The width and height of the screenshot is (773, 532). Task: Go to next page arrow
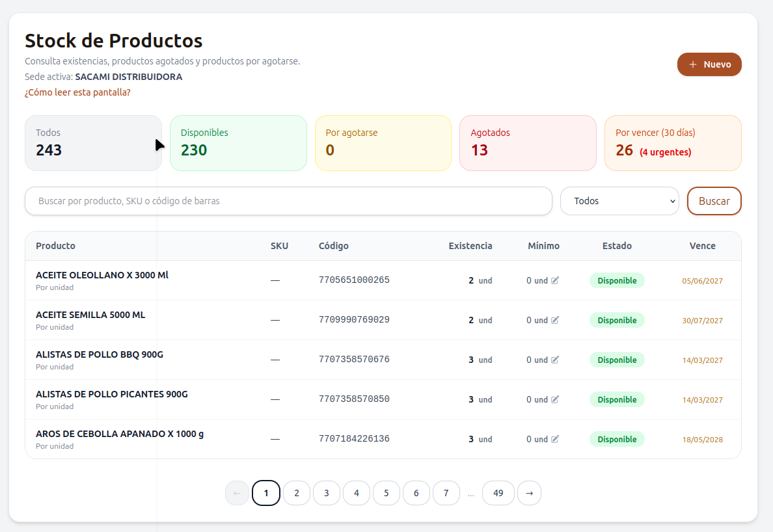tap(529, 493)
